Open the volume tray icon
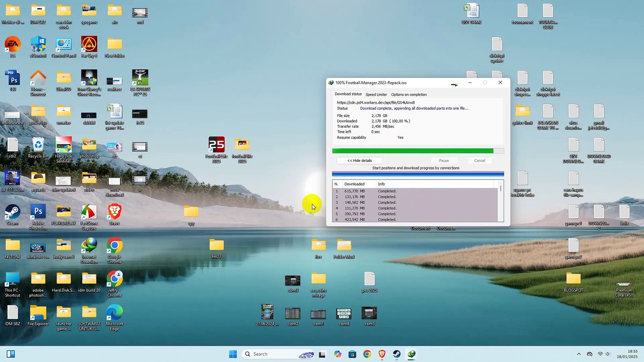644x362 pixels. [608, 354]
